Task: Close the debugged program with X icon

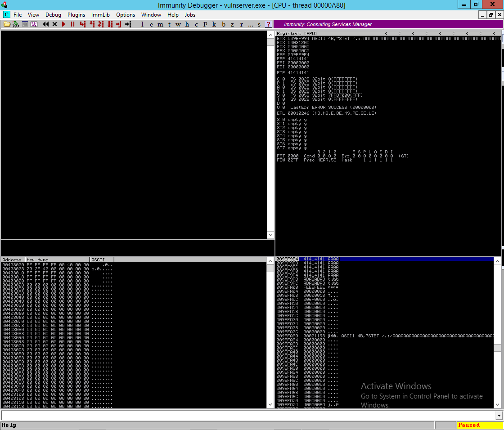Action: pyautogui.click(x=54, y=24)
